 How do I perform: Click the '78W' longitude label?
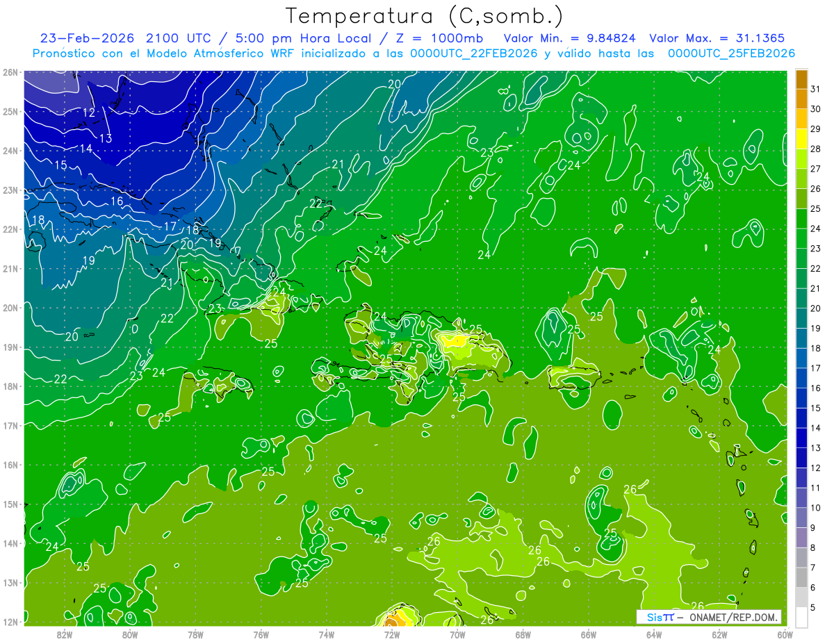(195, 634)
